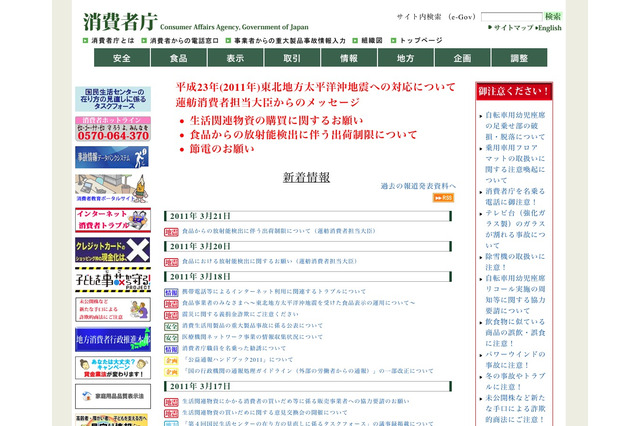Go to トップページ link
640x426 pixels.
[x=421, y=40]
